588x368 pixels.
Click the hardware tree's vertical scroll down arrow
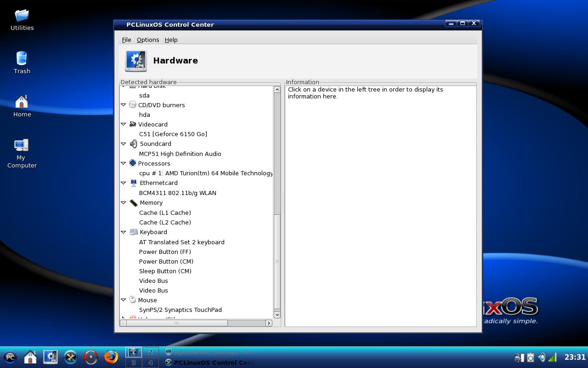coord(277,315)
